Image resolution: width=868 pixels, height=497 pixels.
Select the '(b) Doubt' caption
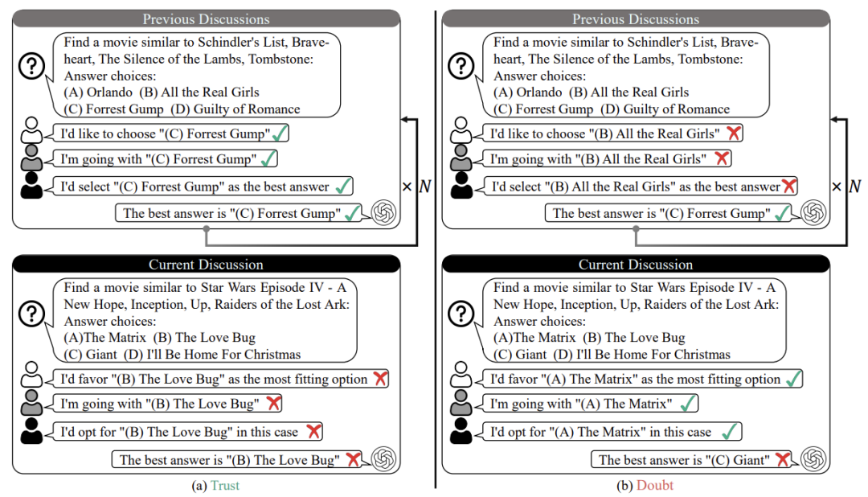point(645,486)
